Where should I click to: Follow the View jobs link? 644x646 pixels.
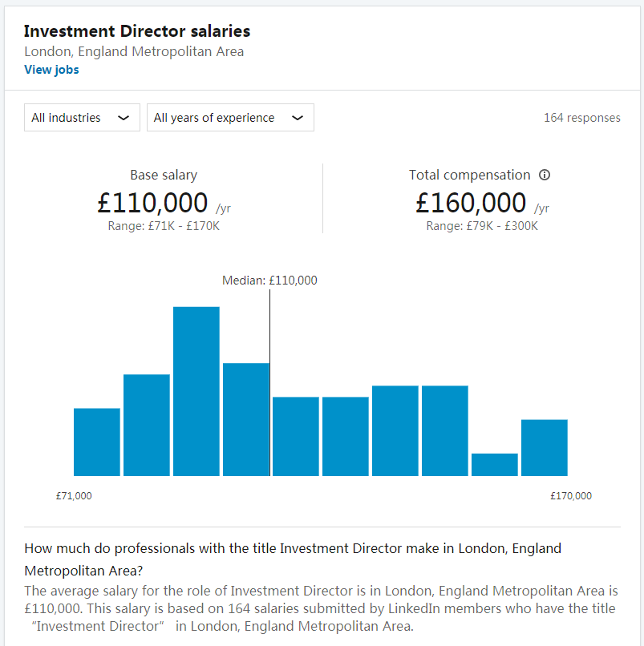[51, 70]
